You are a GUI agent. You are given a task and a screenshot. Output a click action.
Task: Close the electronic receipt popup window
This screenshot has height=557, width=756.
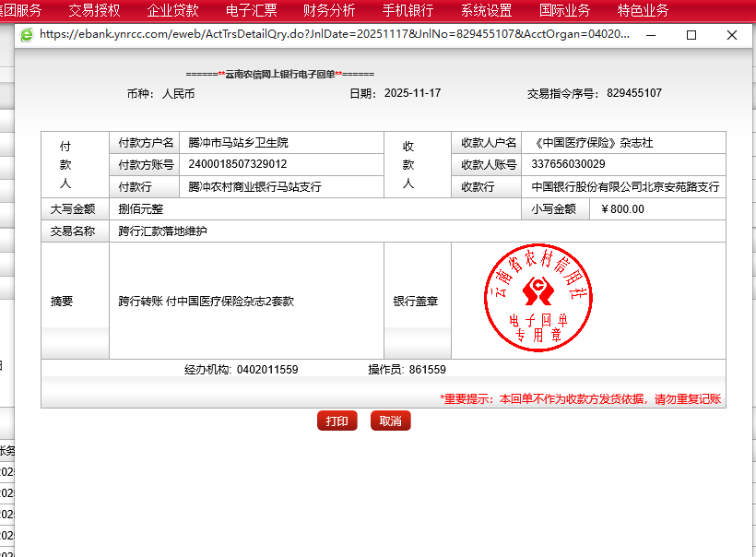tap(732, 34)
